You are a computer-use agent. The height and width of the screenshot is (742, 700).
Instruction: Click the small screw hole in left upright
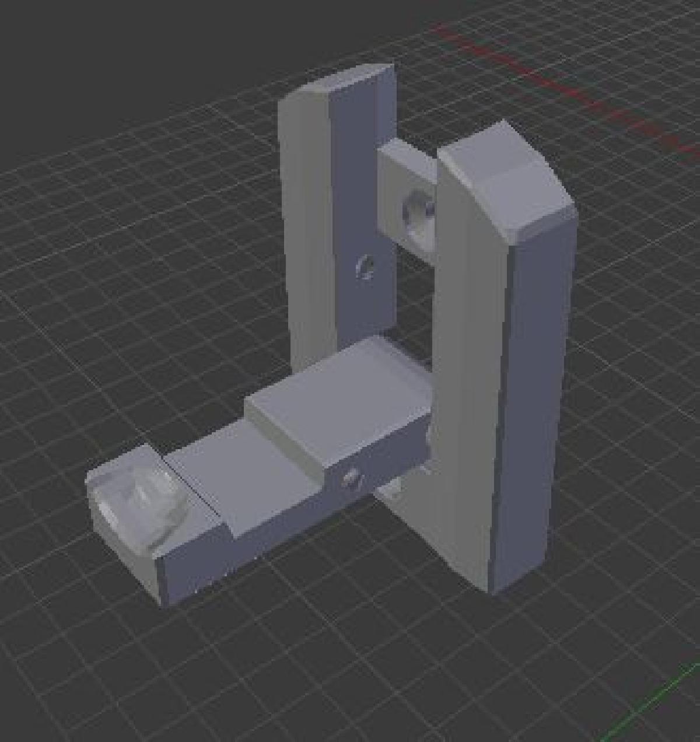[x=365, y=267]
